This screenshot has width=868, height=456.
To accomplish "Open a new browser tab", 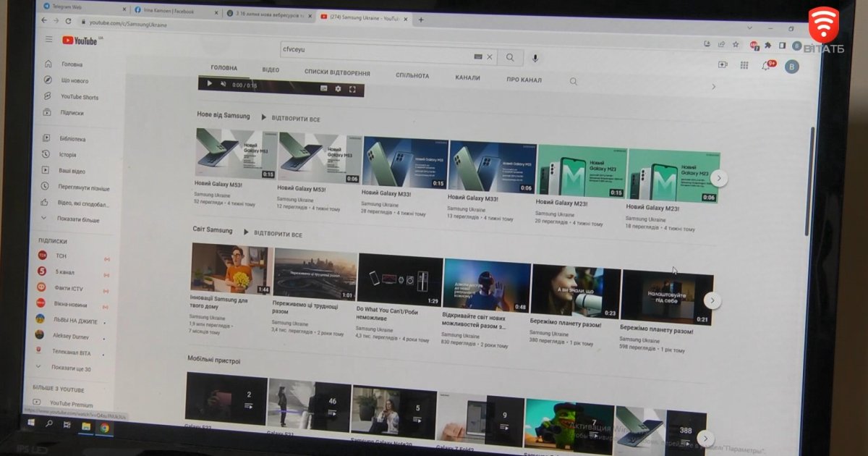I will click(x=421, y=20).
